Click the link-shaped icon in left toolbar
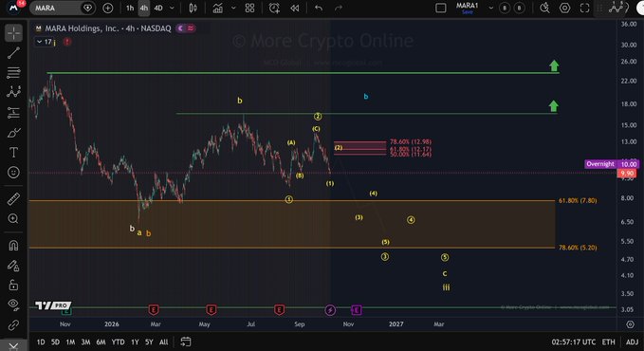This screenshot has height=351, width=644. pos(13,324)
